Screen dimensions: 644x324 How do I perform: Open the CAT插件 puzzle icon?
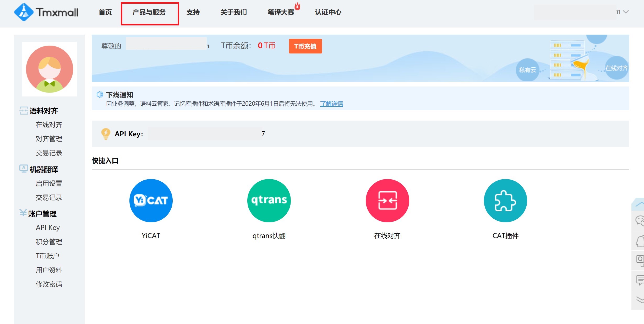(505, 201)
